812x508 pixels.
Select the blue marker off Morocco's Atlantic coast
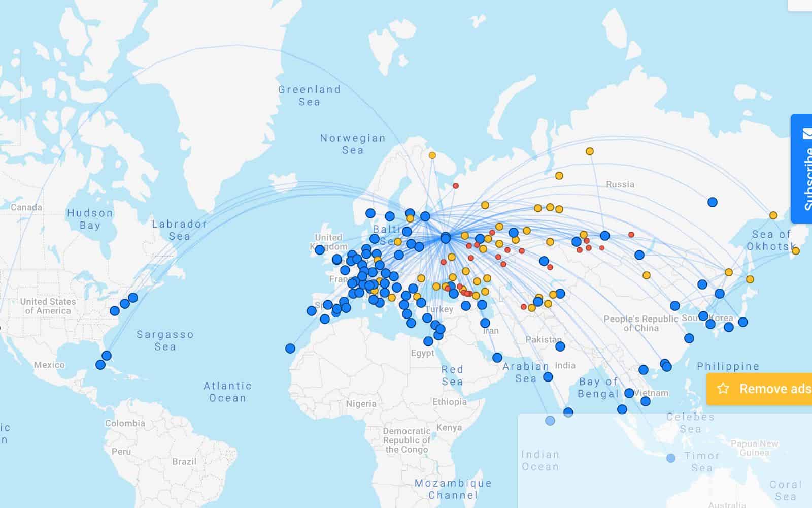tap(290, 348)
